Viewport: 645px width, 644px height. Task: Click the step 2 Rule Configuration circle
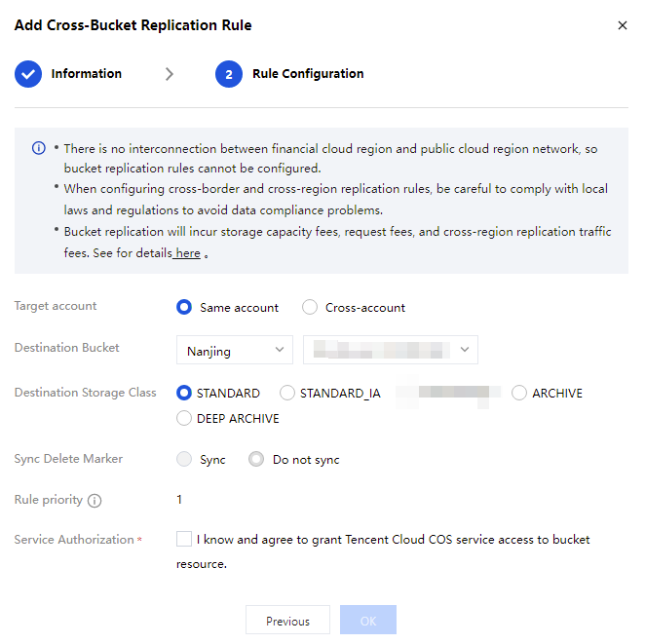click(229, 74)
